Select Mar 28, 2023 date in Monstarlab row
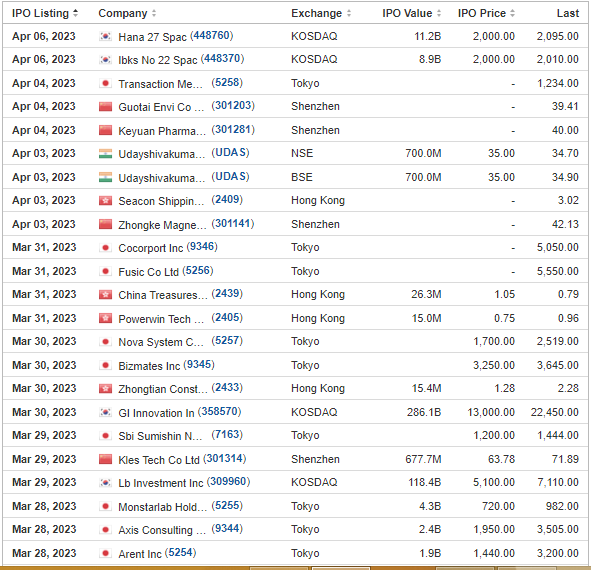Image resolution: width=591 pixels, height=570 pixels. (x=44, y=506)
